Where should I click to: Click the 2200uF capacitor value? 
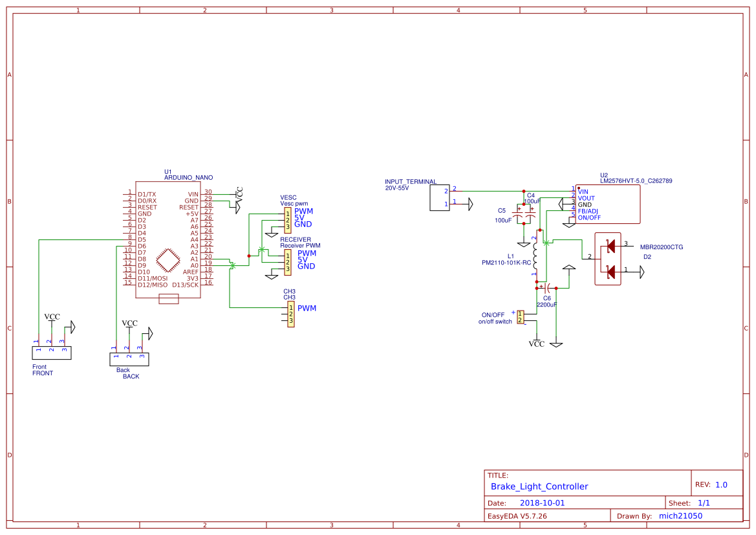546,305
